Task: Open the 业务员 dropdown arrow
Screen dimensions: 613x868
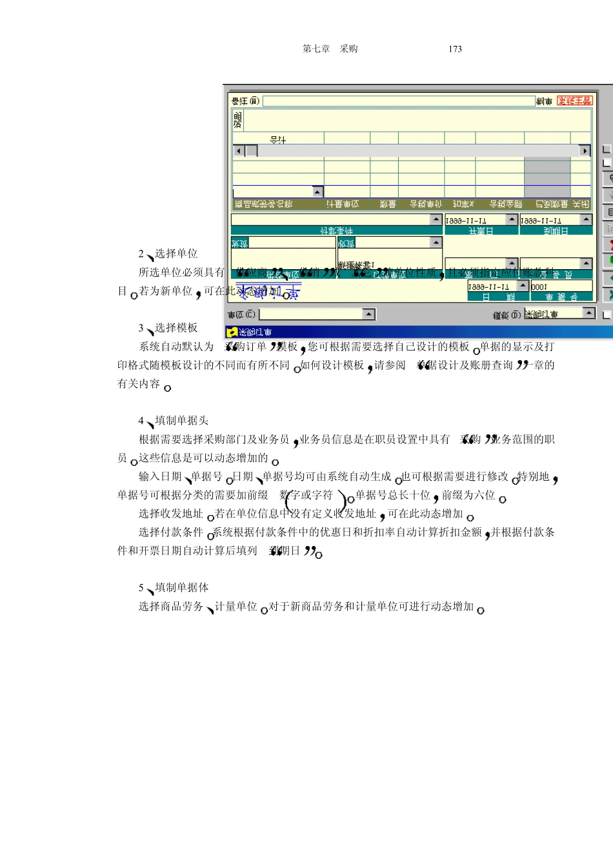Action: [x=586, y=263]
